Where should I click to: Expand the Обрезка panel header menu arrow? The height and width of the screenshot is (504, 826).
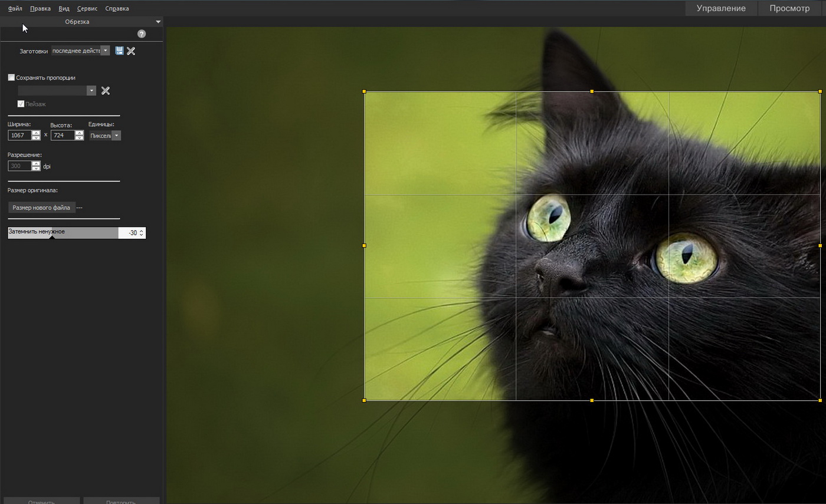[158, 22]
